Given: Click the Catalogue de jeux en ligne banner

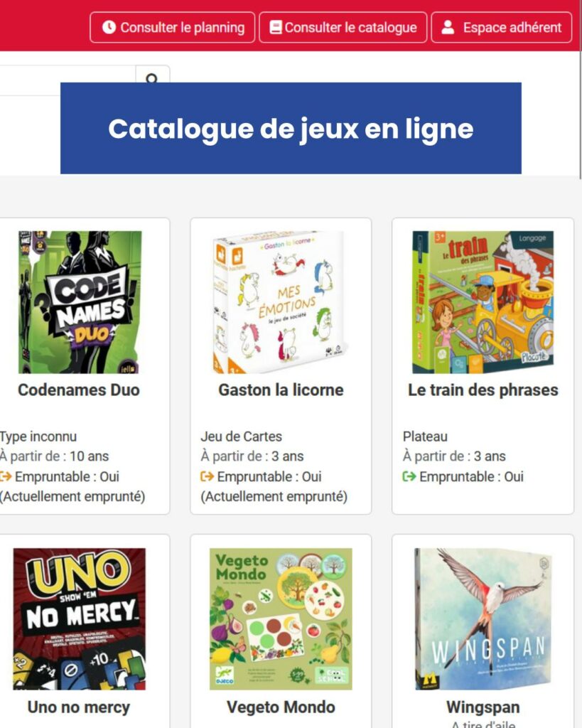Looking at the screenshot, I should click(x=291, y=129).
